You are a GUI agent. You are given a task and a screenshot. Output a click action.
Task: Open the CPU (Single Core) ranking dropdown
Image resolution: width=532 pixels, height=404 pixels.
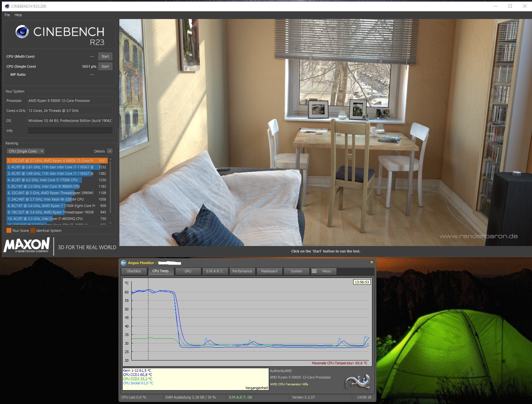point(25,151)
